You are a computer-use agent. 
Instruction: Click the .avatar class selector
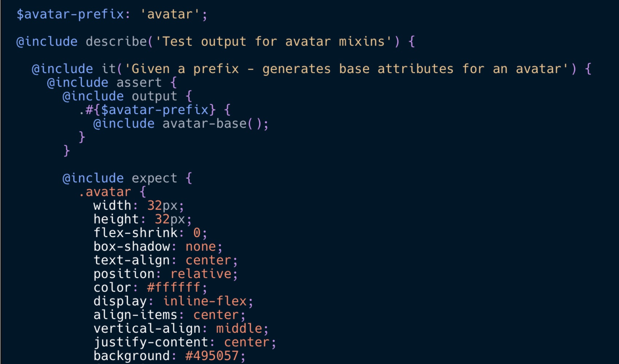click(x=105, y=192)
